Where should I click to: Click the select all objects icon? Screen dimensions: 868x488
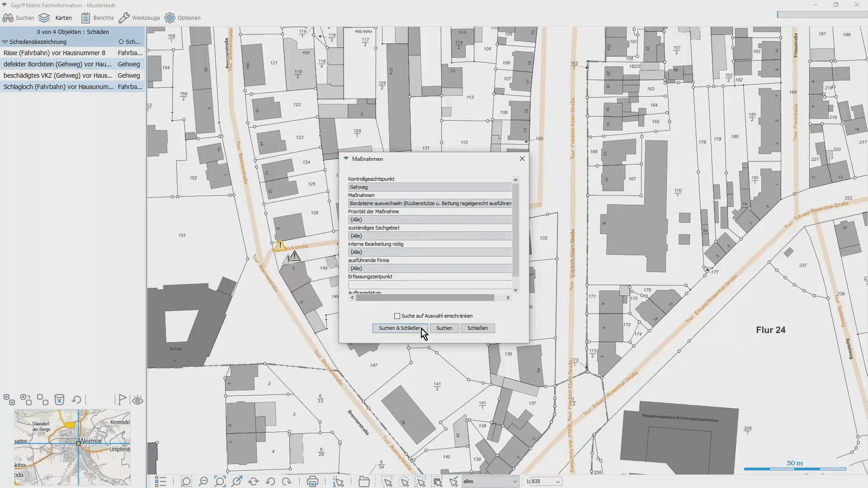[9, 400]
